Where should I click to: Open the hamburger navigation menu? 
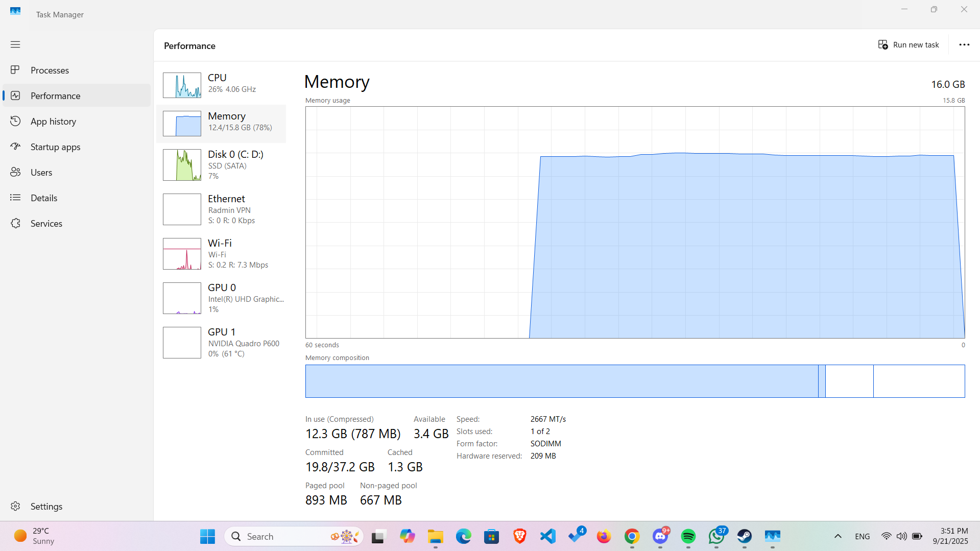(x=15, y=44)
